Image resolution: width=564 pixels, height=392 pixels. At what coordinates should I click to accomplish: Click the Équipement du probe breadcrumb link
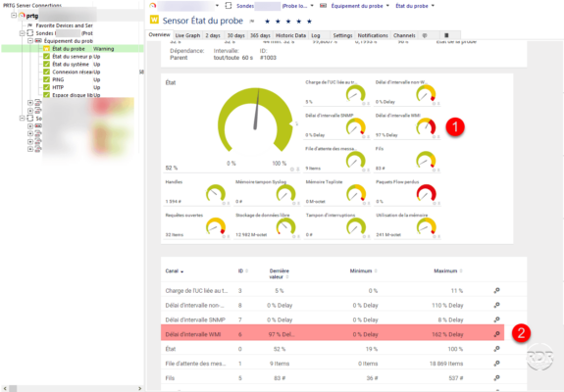pyautogui.click(x=357, y=6)
